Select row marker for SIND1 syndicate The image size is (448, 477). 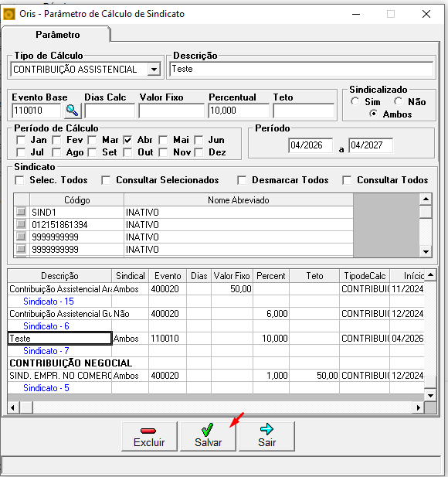(x=21, y=211)
